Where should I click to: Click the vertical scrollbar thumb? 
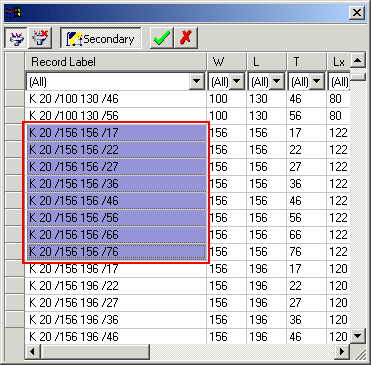pos(358,77)
